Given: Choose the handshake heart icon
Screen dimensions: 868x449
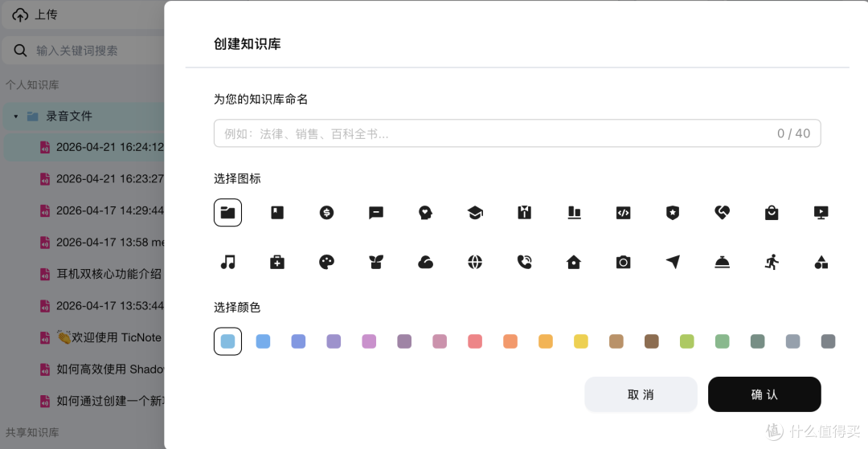Looking at the screenshot, I should pos(722,212).
